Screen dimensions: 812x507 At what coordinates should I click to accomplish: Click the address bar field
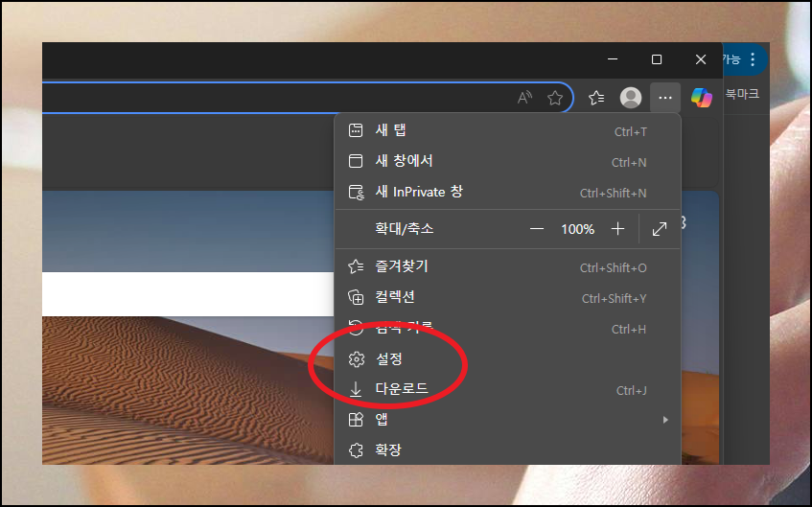click(x=308, y=98)
